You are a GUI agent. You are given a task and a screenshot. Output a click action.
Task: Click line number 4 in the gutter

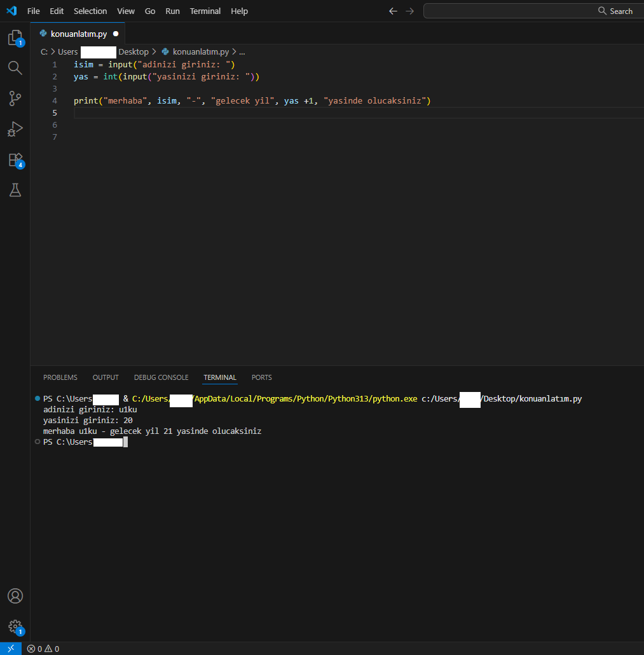coord(55,100)
